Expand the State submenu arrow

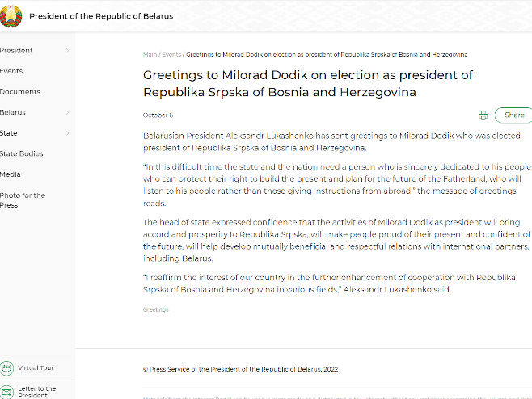68,133
